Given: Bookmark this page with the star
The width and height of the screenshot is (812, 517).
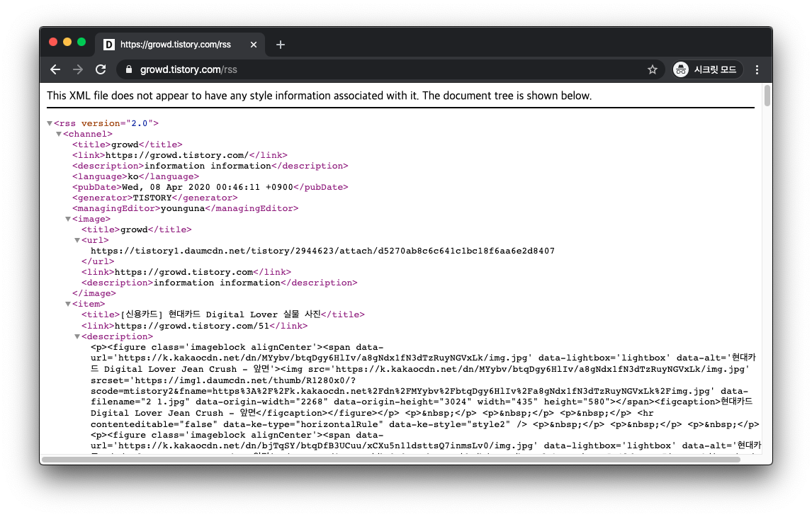Looking at the screenshot, I should point(653,69).
